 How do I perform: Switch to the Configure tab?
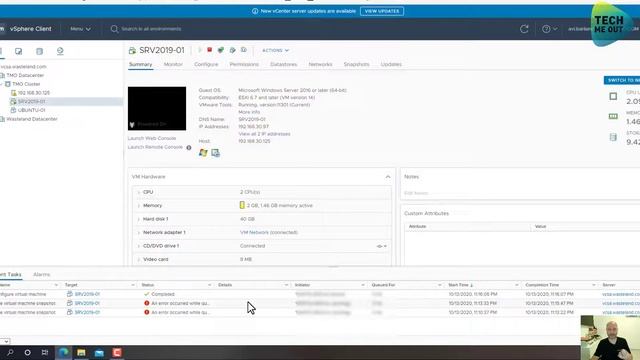[206, 64]
